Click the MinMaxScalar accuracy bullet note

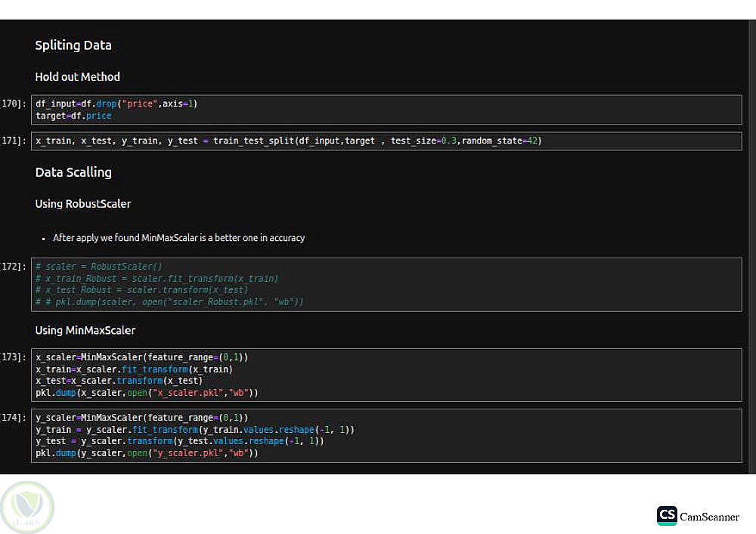point(178,238)
